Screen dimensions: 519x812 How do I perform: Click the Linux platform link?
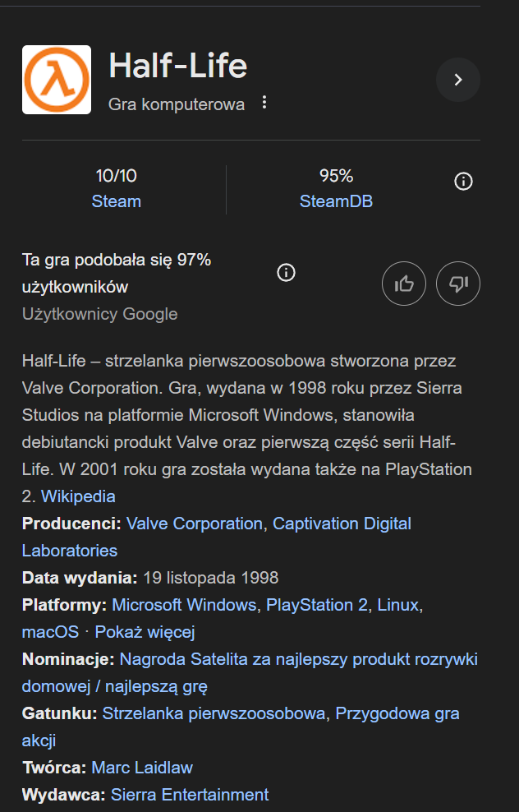pyautogui.click(x=398, y=605)
